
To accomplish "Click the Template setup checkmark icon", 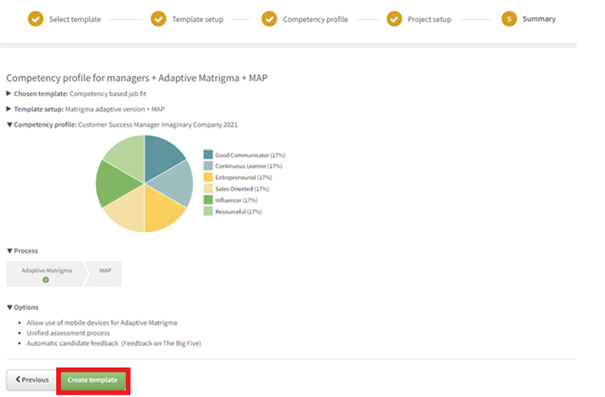I will pyautogui.click(x=158, y=19).
